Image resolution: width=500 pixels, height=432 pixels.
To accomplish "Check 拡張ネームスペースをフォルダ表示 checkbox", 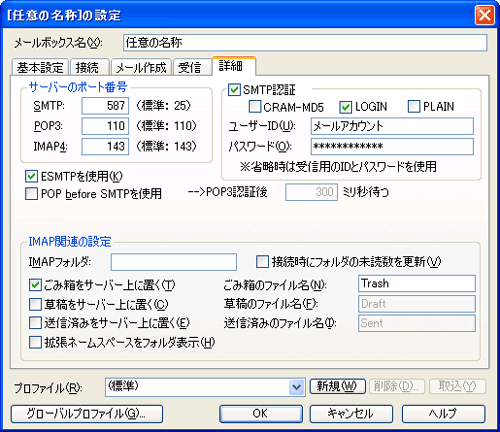I will pyautogui.click(x=35, y=342).
